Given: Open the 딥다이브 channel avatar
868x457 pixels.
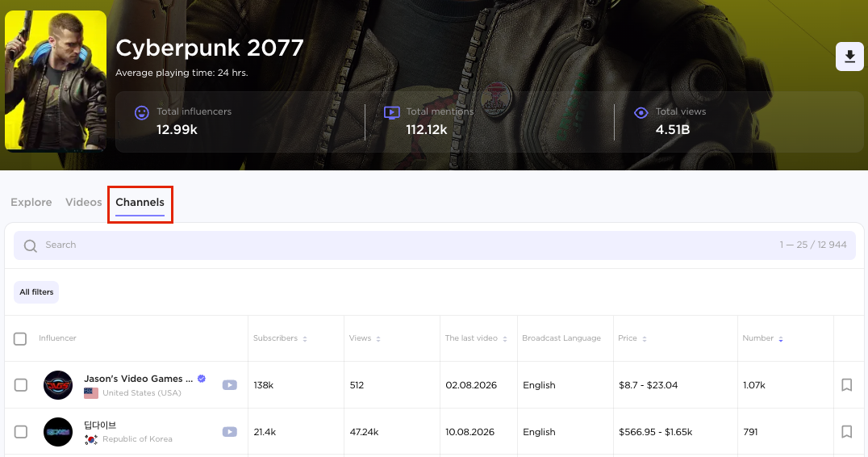Looking at the screenshot, I should click(58, 431).
